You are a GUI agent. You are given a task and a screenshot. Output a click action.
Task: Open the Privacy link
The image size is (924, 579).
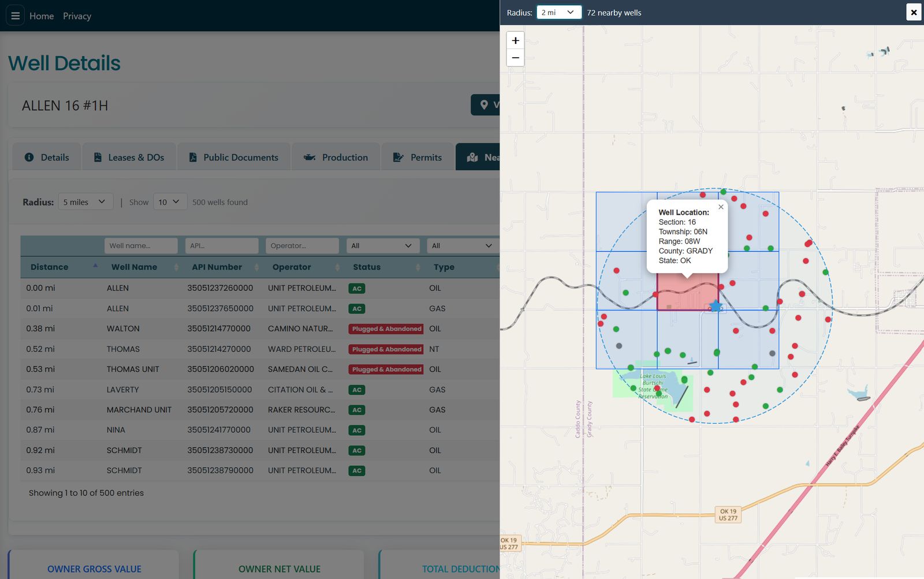coord(77,16)
